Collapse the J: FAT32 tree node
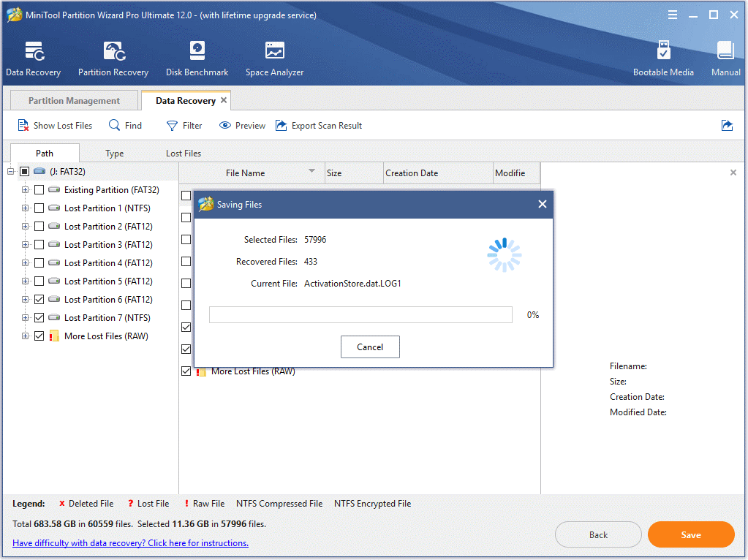Screen dimensions: 748x560 tap(10, 171)
